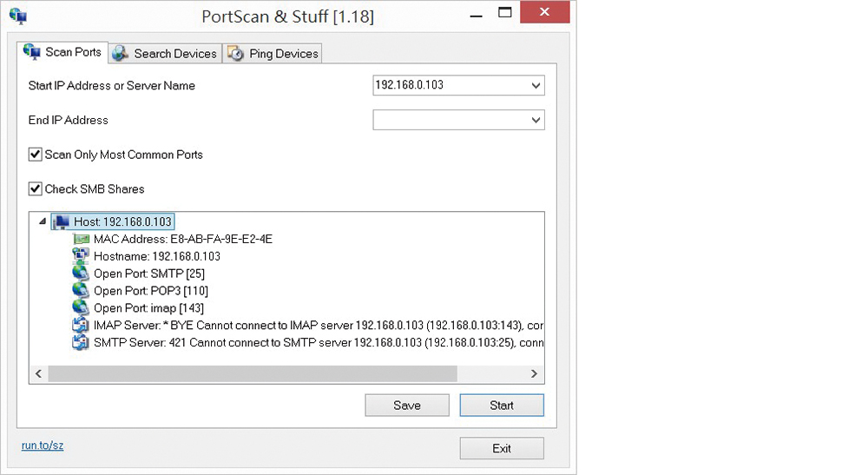
Task: Select the IMAP Server: * BYE row
Action: tap(319, 325)
